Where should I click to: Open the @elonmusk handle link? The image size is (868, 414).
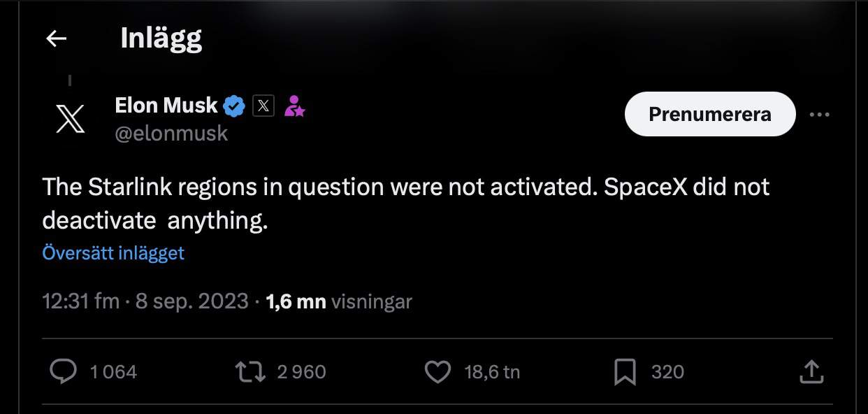pos(171,133)
